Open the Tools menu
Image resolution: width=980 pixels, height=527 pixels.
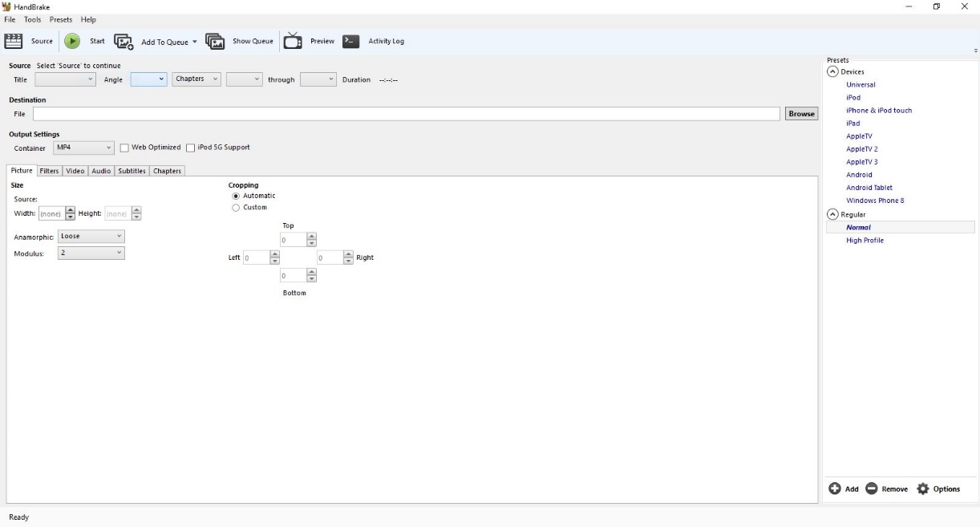tap(32, 19)
